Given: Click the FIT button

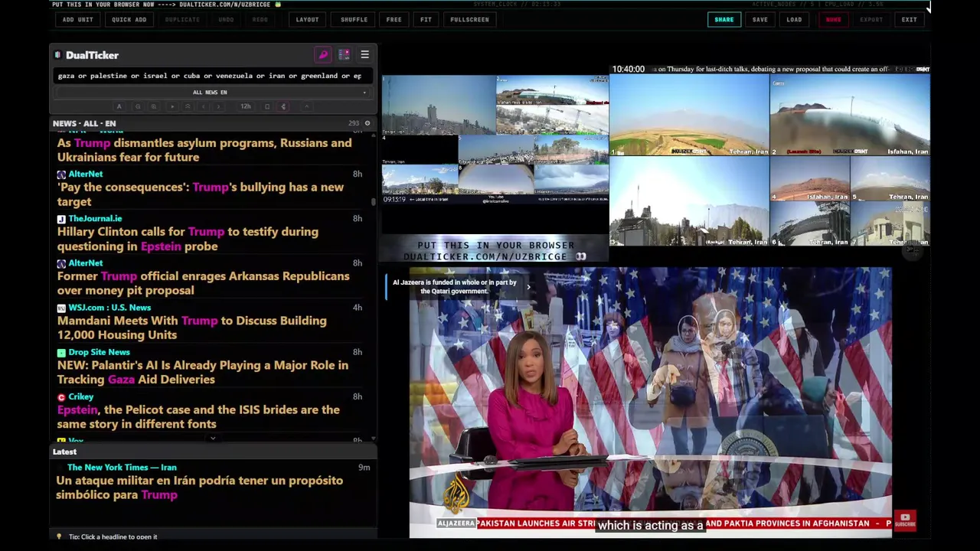Looking at the screenshot, I should (x=426, y=19).
